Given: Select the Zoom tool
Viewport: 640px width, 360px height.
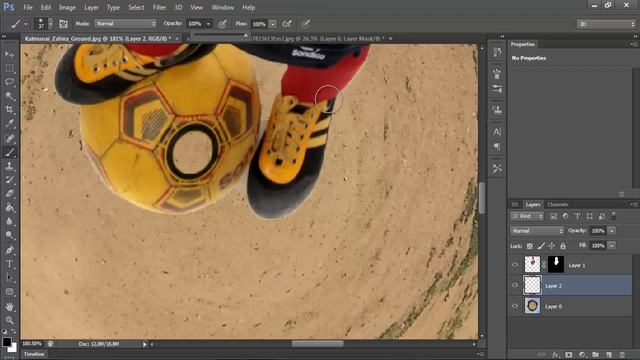Looking at the screenshot, I should (x=9, y=320).
